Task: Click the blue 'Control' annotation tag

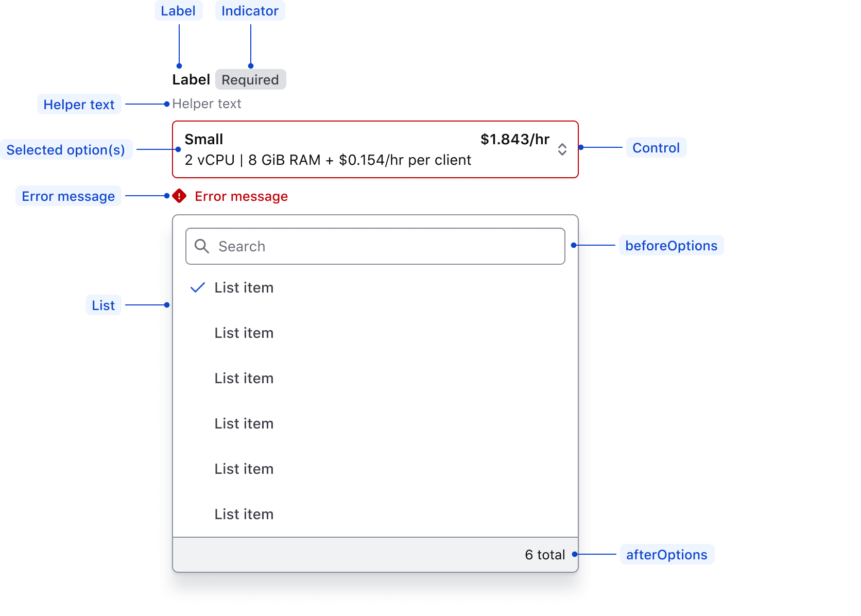Action: [x=656, y=148]
